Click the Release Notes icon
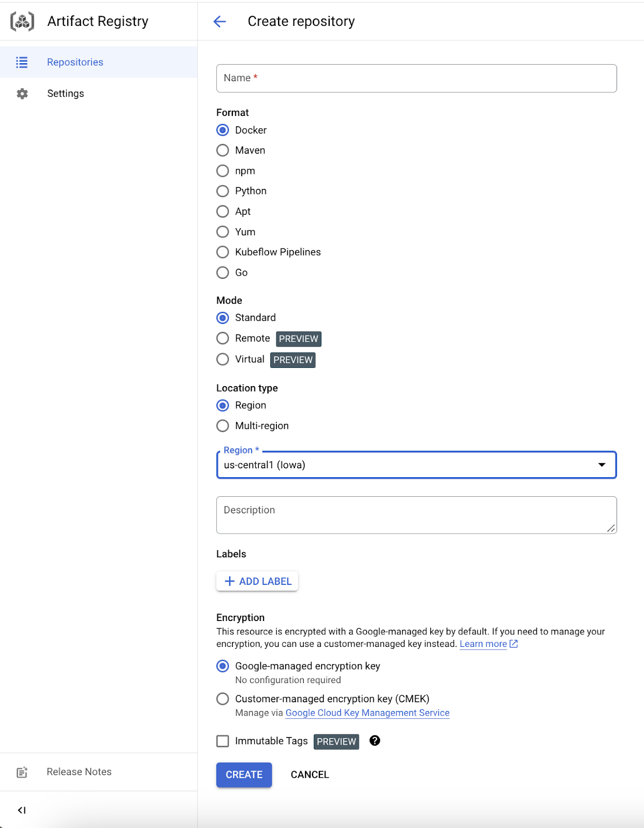 pyautogui.click(x=22, y=772)
